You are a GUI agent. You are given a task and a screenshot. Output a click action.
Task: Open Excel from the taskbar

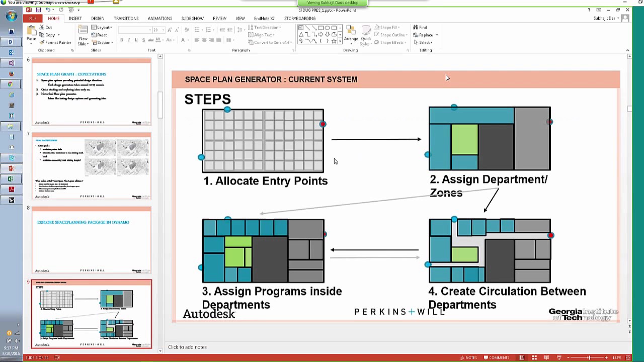pyautogui.click(x=11, y=179)
